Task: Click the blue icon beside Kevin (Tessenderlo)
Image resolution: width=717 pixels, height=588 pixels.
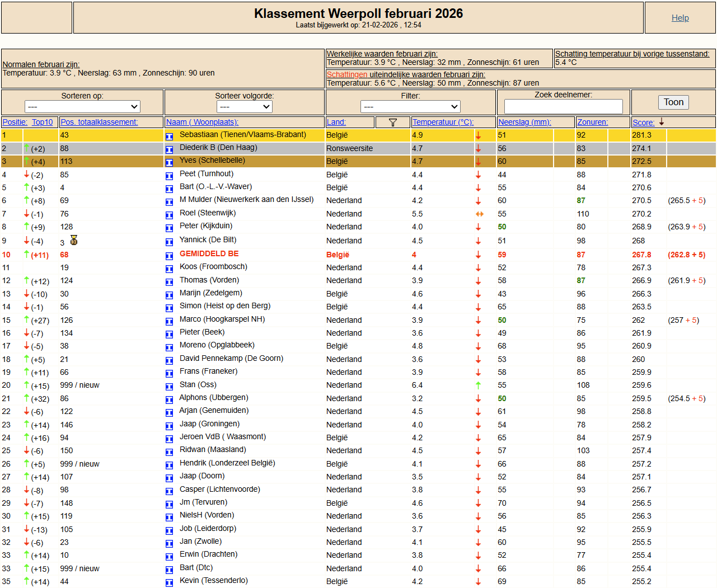Action: coord(169,582)
